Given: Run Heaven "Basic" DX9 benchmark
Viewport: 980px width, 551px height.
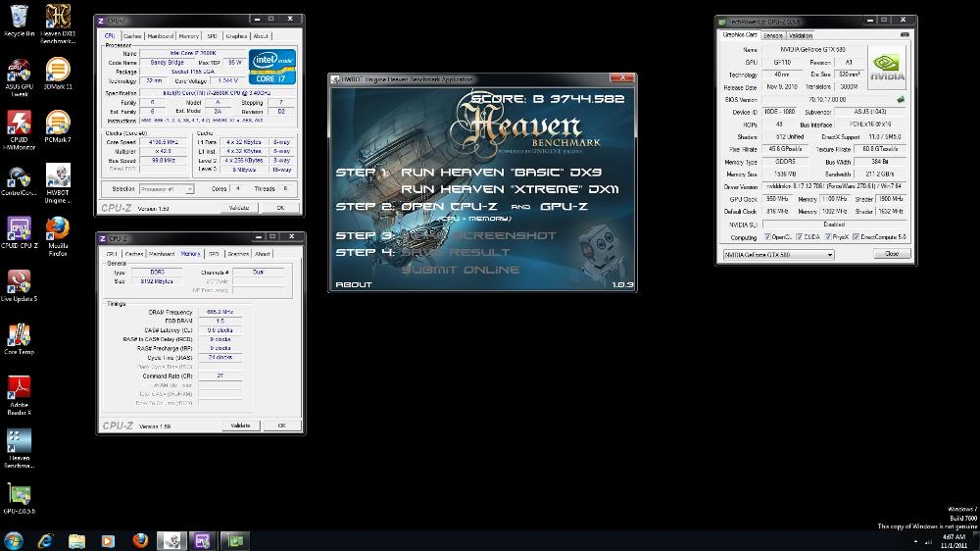Looking at the screenshot, I should [501, 172].
